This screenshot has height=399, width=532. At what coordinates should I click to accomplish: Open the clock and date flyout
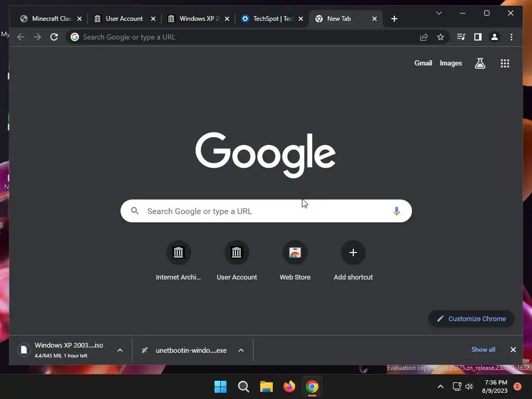click(x=495, y=387)
